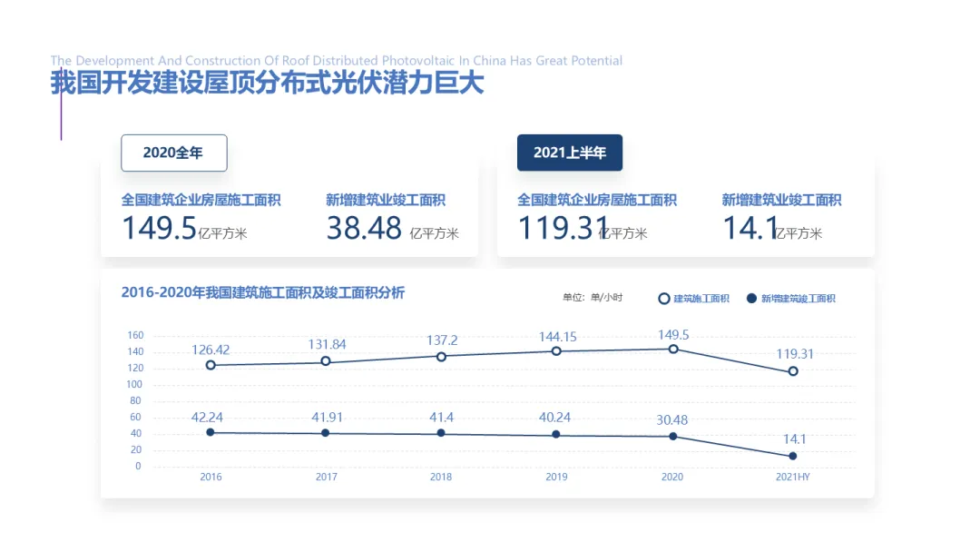Click the 2020 filled data point on lower line
Screen dimensions: 980x552
pos(673,437)
